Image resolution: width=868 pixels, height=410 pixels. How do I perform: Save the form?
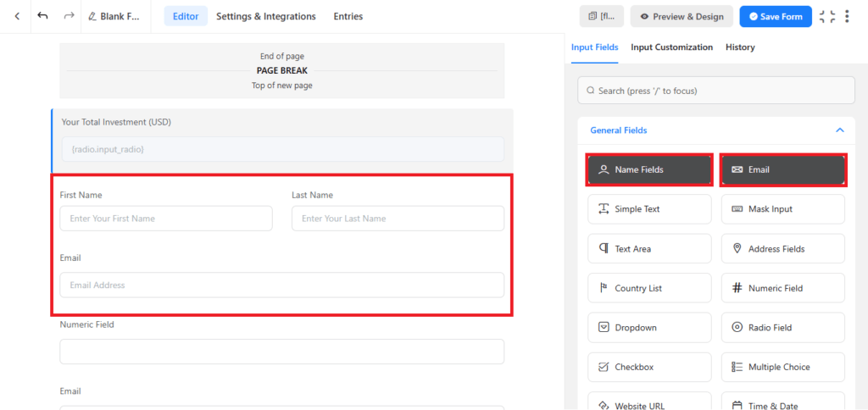pyautogui.click(x=776, y=17)
